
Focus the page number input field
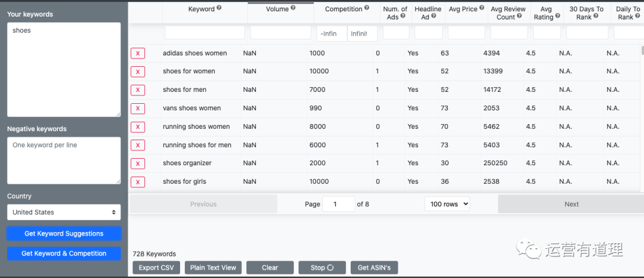pos(338,204)
